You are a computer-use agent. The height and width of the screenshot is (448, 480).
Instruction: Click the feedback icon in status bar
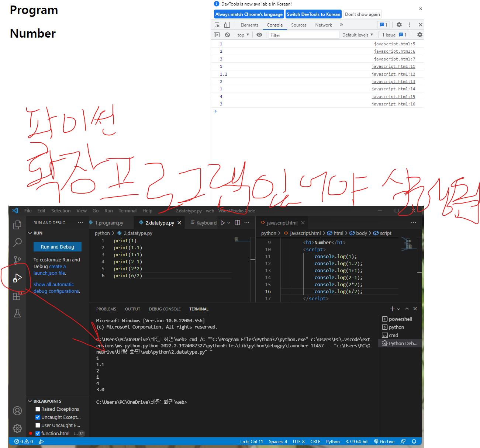[x=403, y=441]
